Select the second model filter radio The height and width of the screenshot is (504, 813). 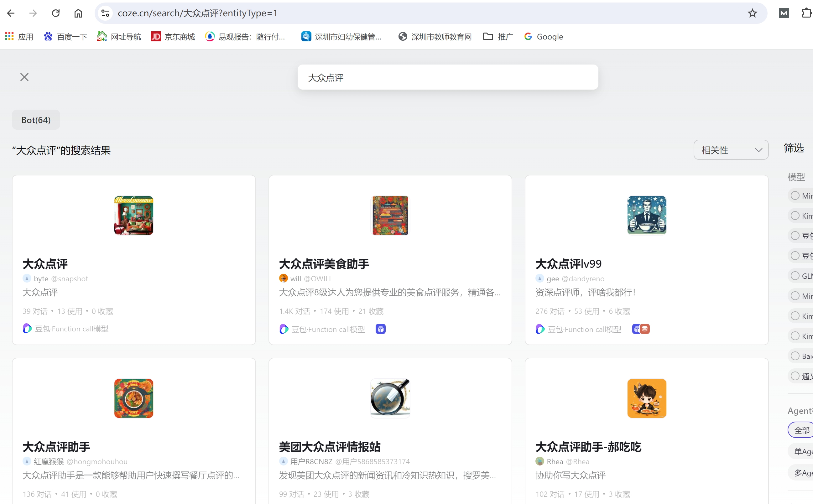click(795, 216)
